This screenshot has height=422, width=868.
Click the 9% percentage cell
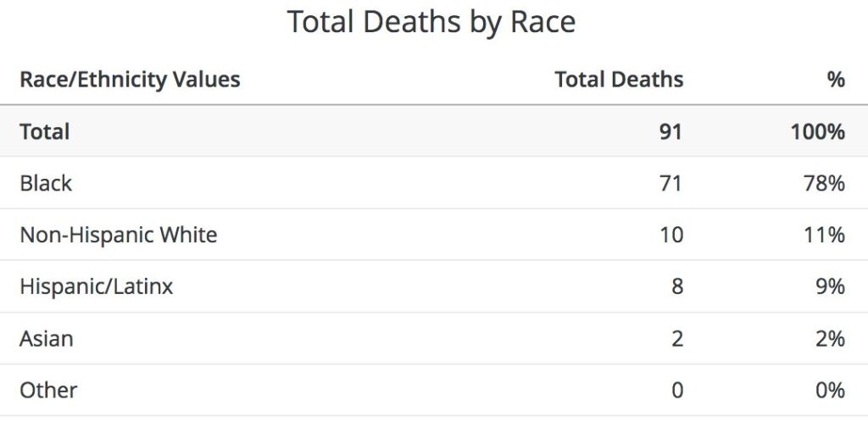point(832,286)
